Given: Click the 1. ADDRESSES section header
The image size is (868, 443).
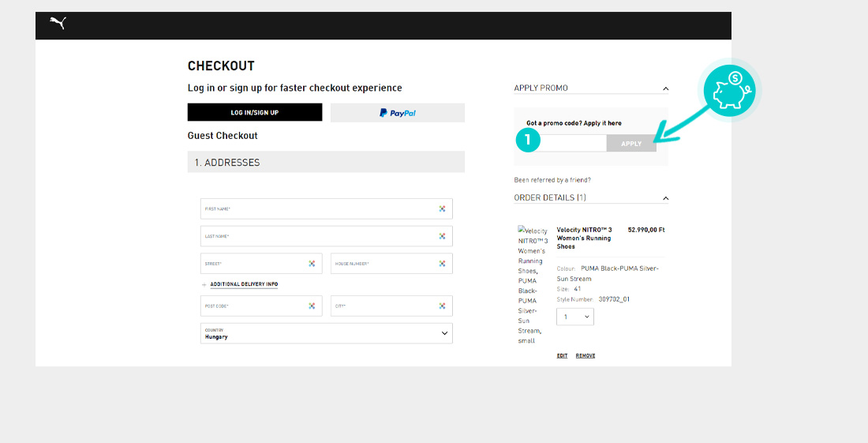Looking at the screenshot, I should tap(326, 162).
